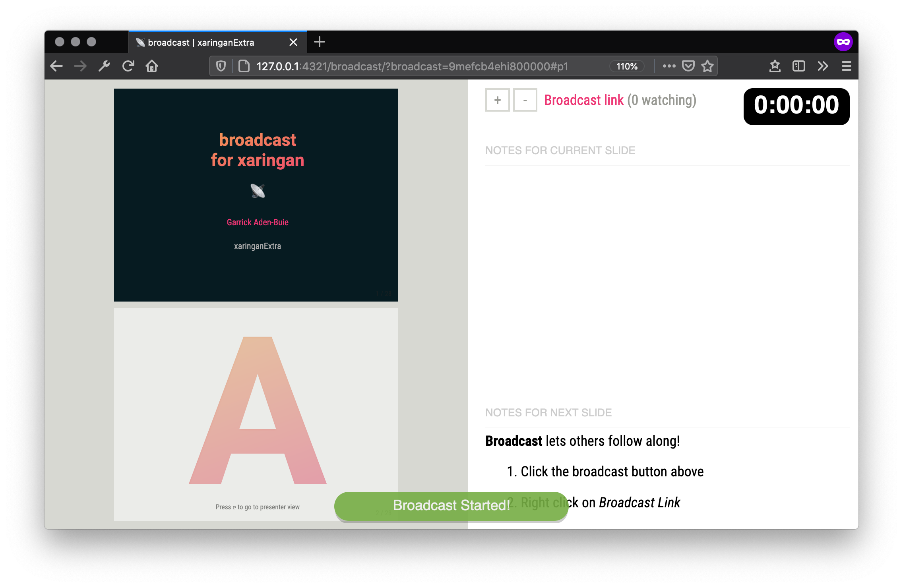
Task: Reset zoom via 110% badge
Action: pos(627,66)
